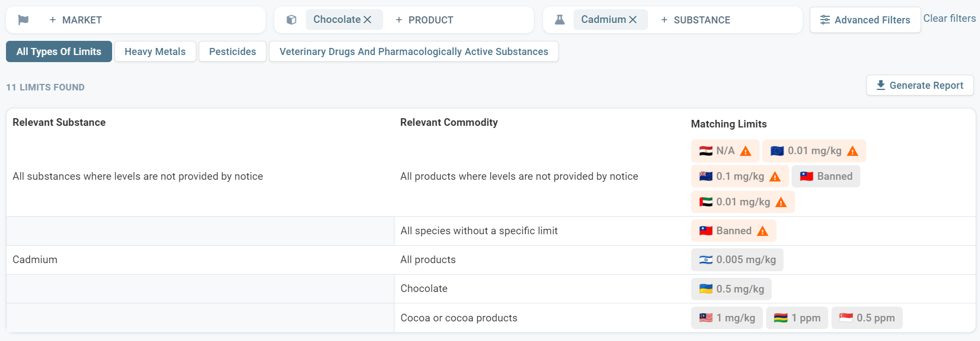Switch to Pesticides tab
Image resolution: width=980 pixels, height=341 pixels.
pyautogui.click(x=232, y=52)
